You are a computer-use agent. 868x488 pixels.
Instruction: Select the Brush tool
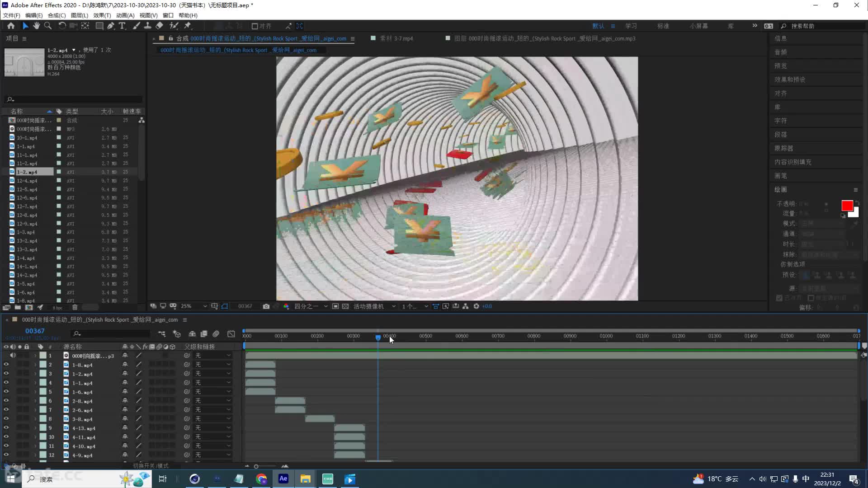coord(136,26)
